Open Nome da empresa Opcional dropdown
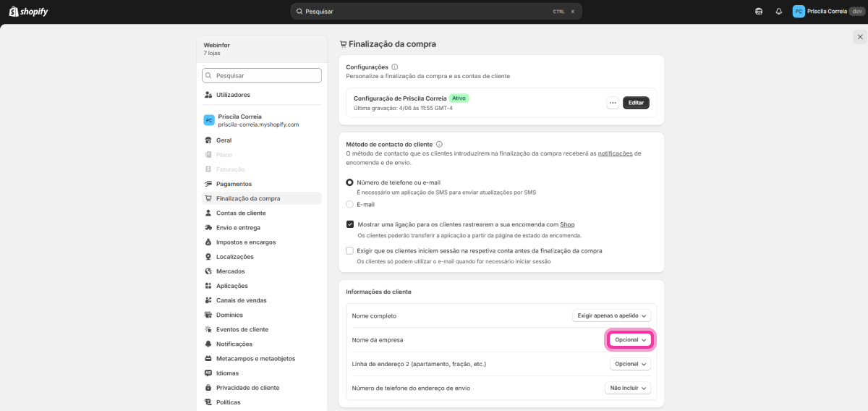The height and width of the screenshot is (411, 868). 631,339
